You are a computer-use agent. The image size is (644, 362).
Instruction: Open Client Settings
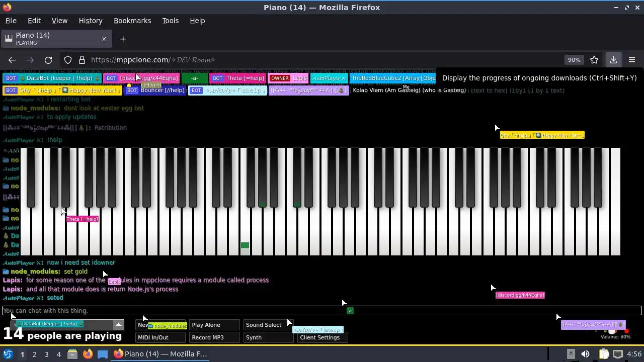(x=323, y=337)
